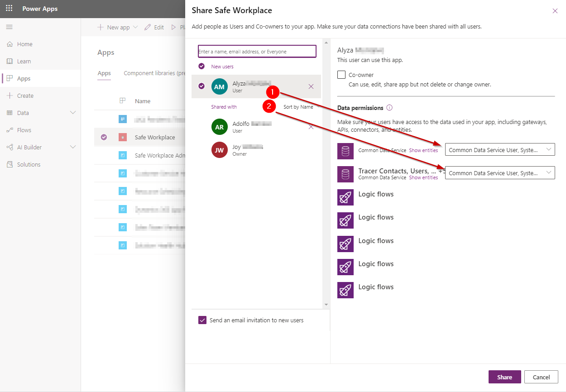Click the first Logic flows rocket icon
This screenshot has width=566, height=392.
(345, 197)
